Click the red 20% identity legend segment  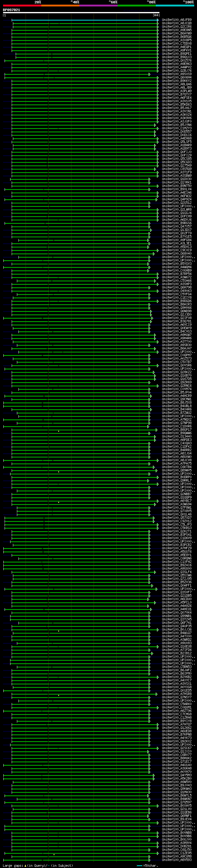click(22, 6)
